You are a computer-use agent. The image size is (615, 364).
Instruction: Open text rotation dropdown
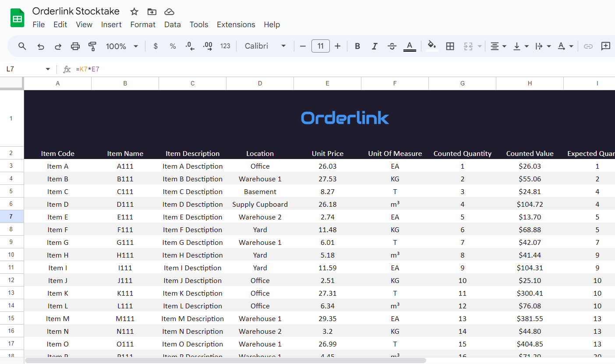[565, 46]
